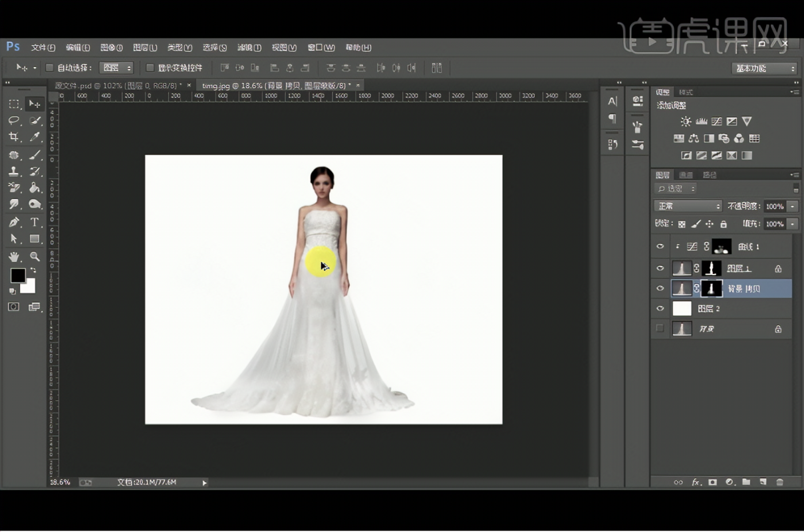Screen dimensions: 804x532
Task: Open the Move tool preset picker arrow
Action: point(35,68)
